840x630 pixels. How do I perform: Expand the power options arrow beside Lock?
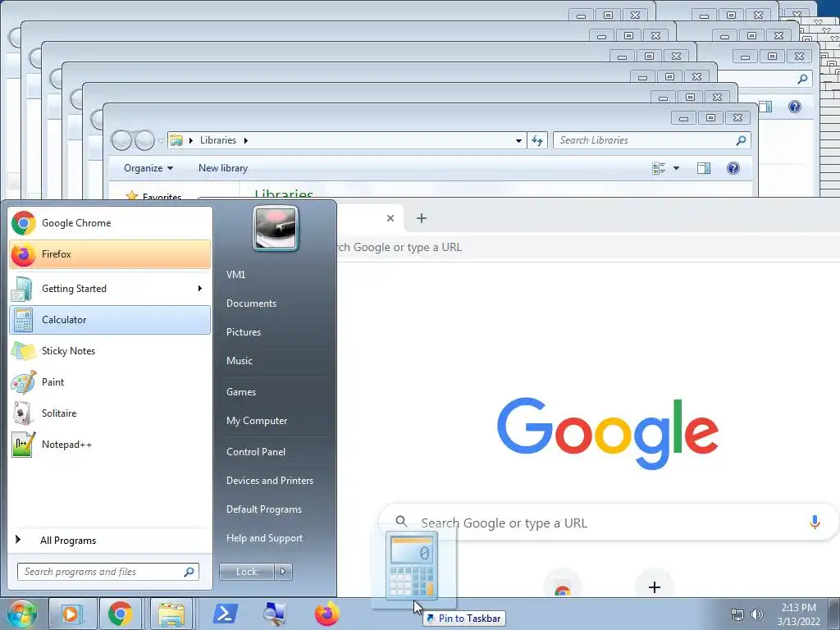coord(283,572)
